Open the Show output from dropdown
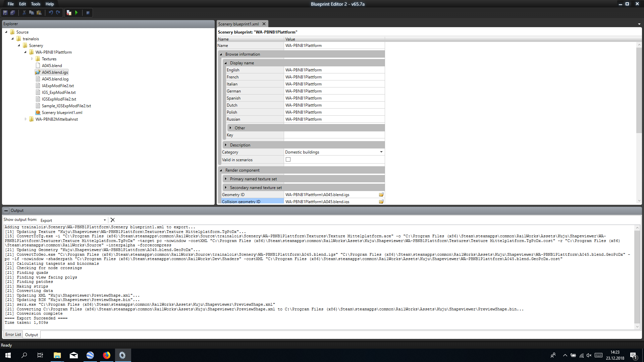 click(x=105, y=220)
